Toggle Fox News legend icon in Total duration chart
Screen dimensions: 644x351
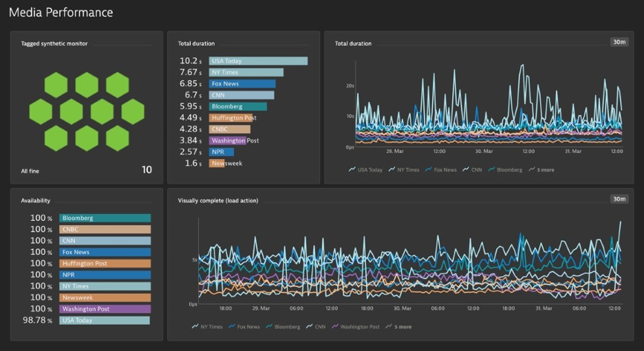point(429,169)
